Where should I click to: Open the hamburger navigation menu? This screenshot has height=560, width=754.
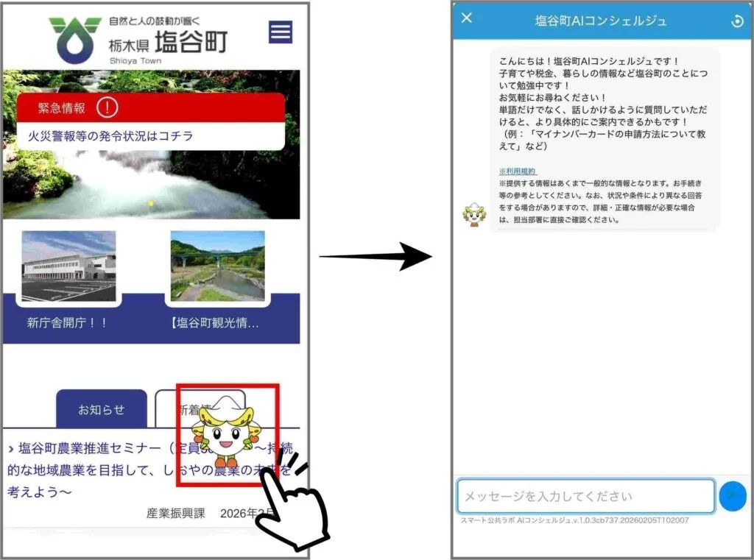[x=280, y=32]
